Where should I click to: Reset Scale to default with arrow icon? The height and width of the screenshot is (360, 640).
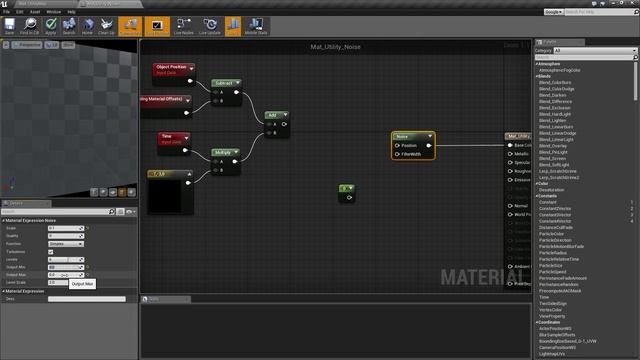coord(87,228)
